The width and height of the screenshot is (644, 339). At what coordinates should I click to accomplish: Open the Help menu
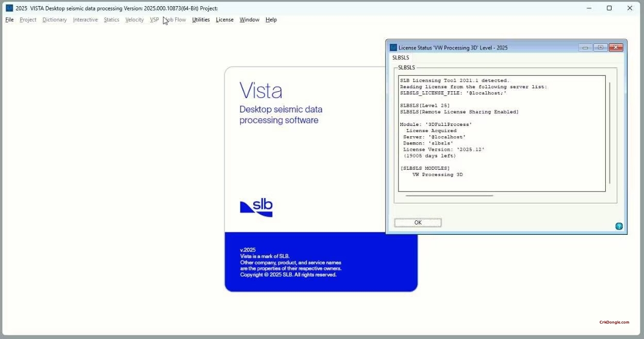coord(271,20)
